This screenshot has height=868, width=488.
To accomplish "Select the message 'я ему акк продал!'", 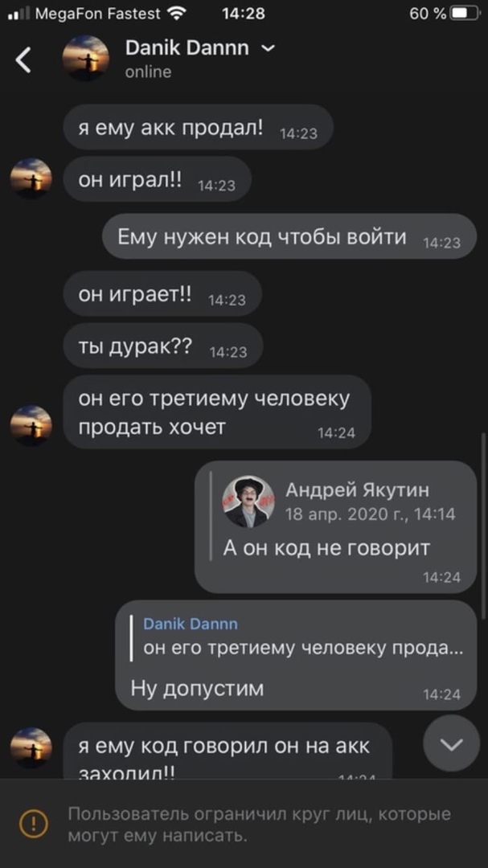I will 199,127.
